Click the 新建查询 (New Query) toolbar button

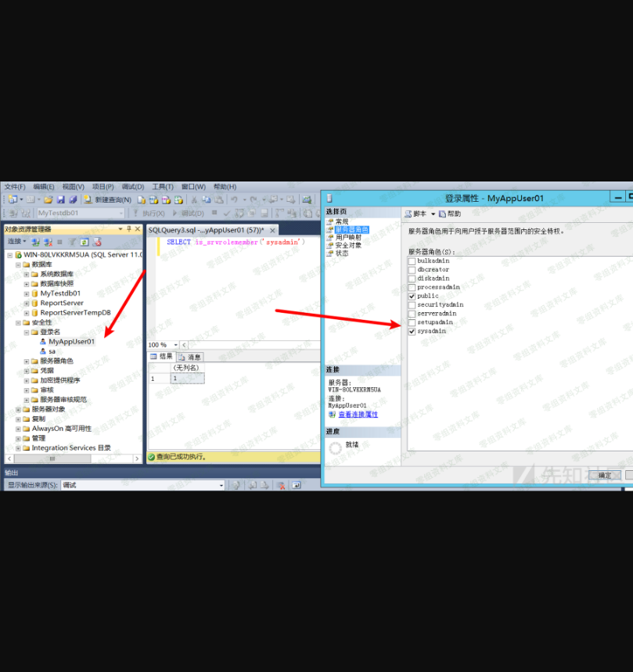pos(109,199)
